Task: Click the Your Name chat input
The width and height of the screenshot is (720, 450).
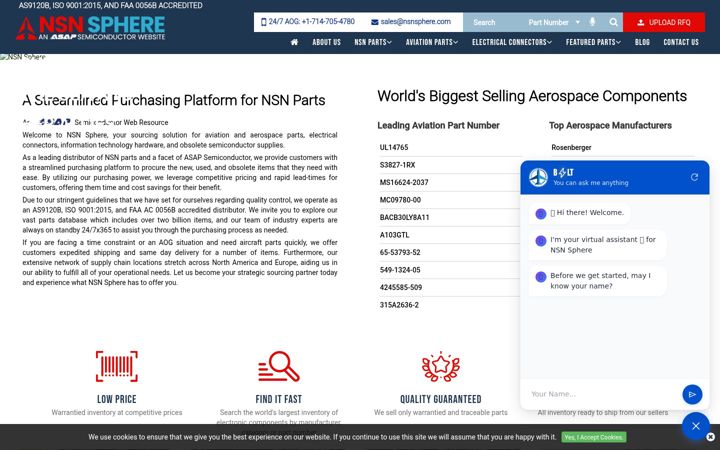Action: click(x=602, y=394)
